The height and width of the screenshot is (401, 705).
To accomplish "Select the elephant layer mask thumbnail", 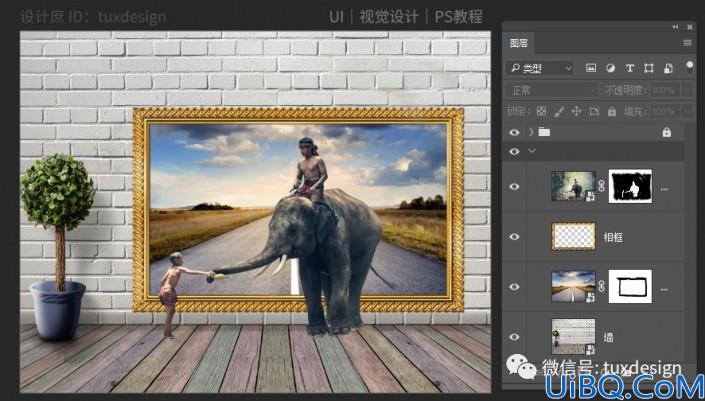I will coord(630,186).
